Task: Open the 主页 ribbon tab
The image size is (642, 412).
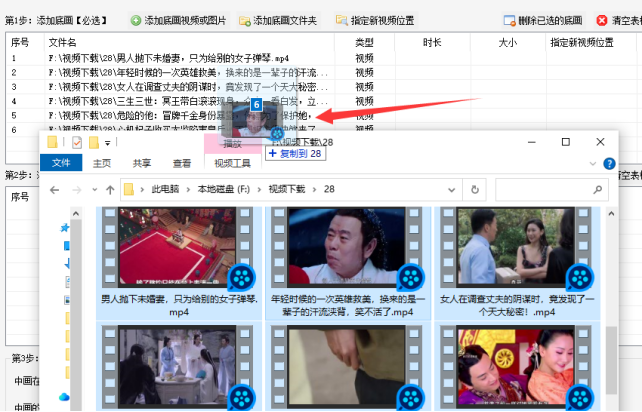Action: pyautogui.click(x=102, y=163)
